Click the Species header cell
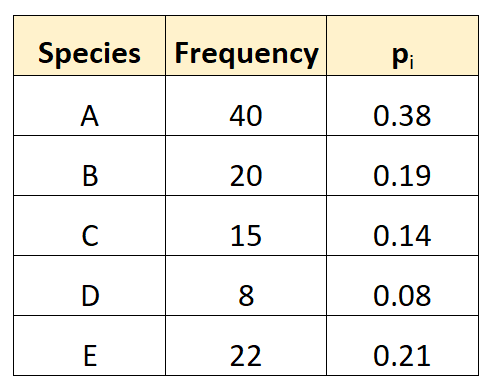The width and height of the screenshot is (494, 383). click(x=89, y=45)
